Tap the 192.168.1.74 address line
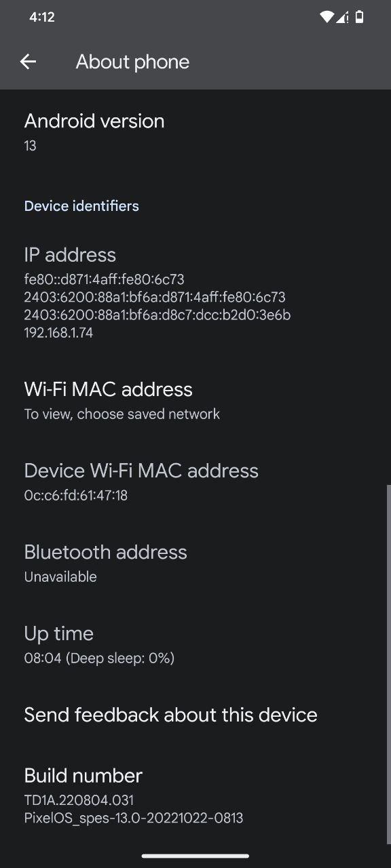The height and width of the screenshot is (868, 391). coord(58,333)
